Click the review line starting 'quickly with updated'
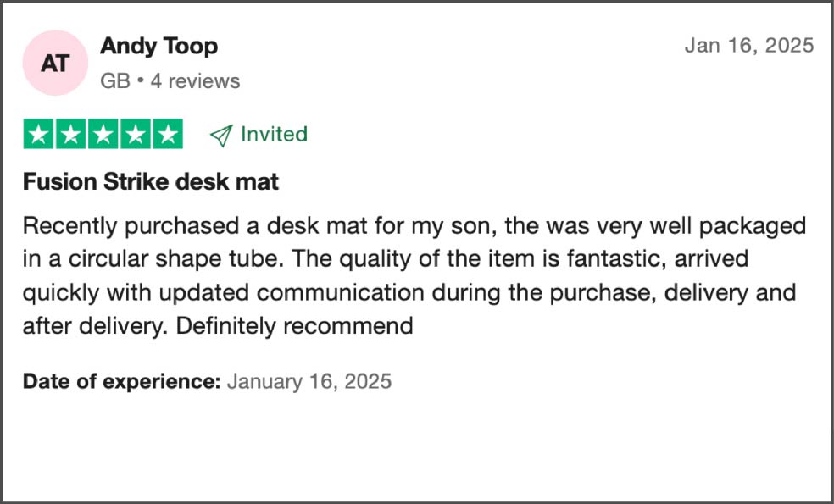 (x=409, y=293)
